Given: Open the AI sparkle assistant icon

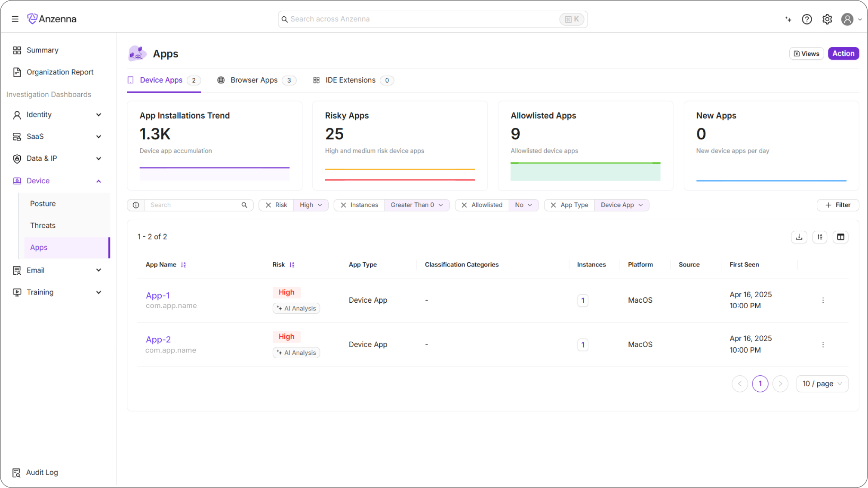Looking at the screenshot, I should coord(788,19).
